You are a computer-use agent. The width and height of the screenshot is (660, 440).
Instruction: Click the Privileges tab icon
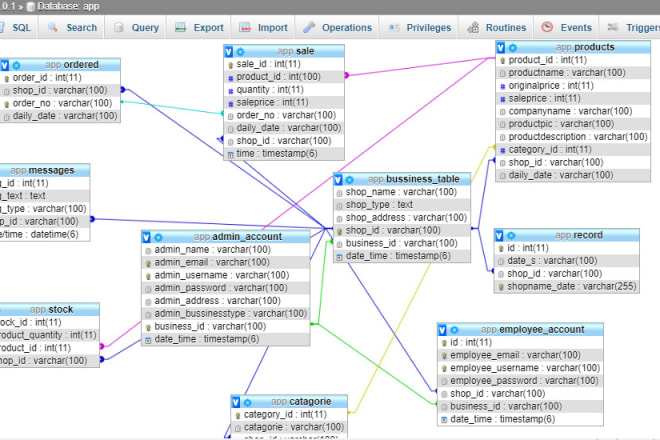click(x=394, y=27)
